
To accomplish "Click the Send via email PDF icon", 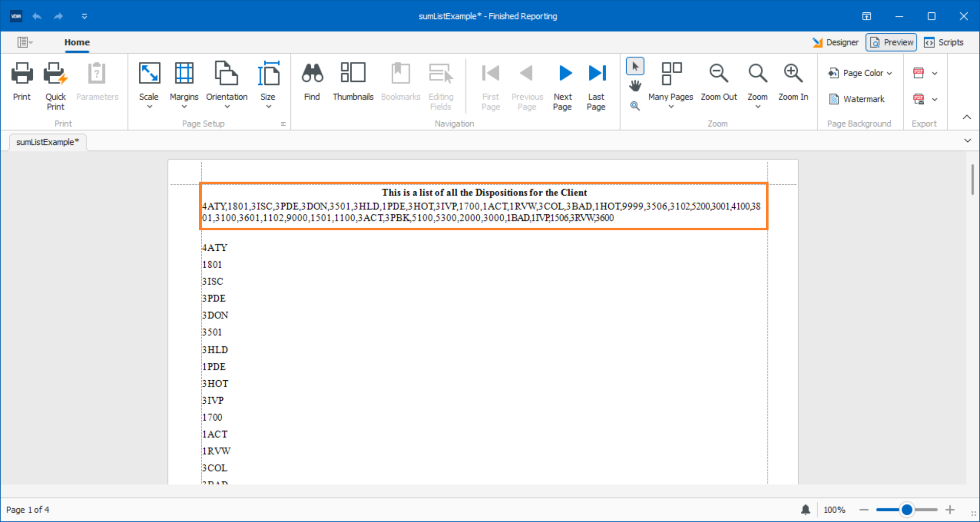I will 919,99.
